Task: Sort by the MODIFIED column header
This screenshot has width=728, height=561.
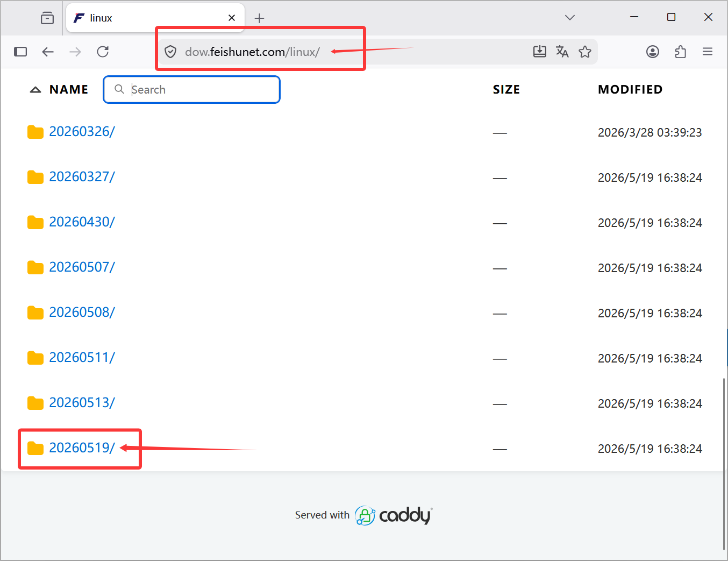Action: click(630, 90)
